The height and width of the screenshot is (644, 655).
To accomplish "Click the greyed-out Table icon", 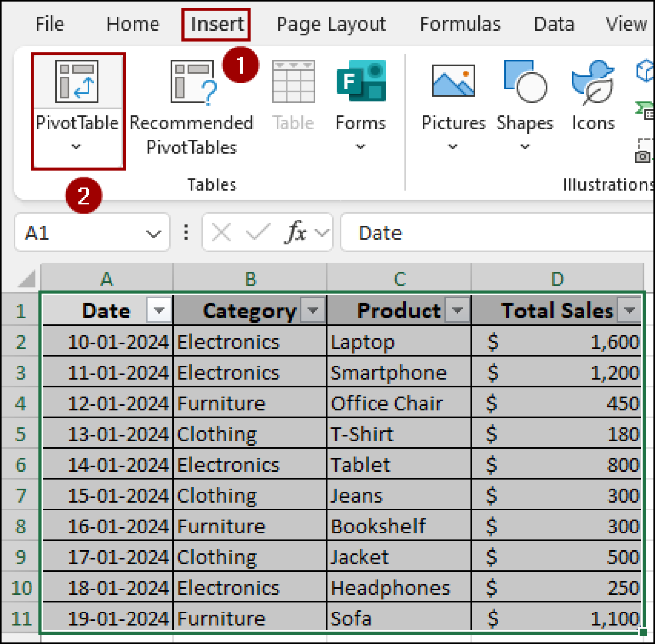I will (293, 81).
